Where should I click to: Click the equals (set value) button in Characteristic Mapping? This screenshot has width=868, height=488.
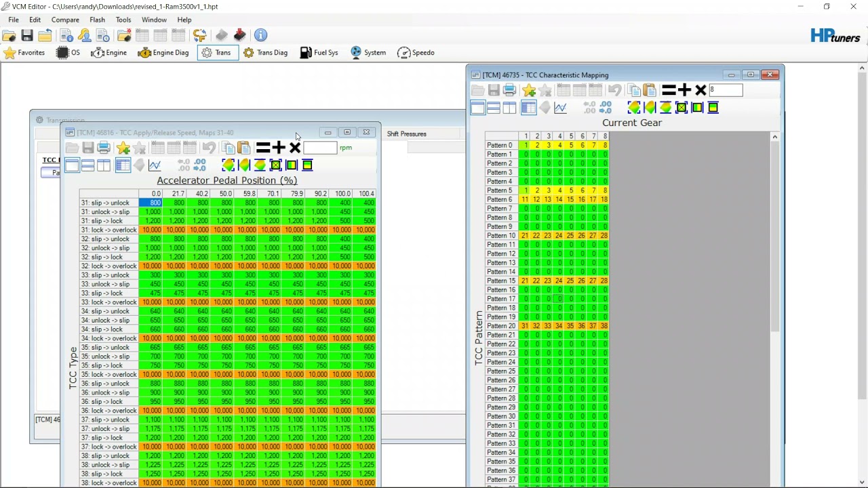click(669, 90)
